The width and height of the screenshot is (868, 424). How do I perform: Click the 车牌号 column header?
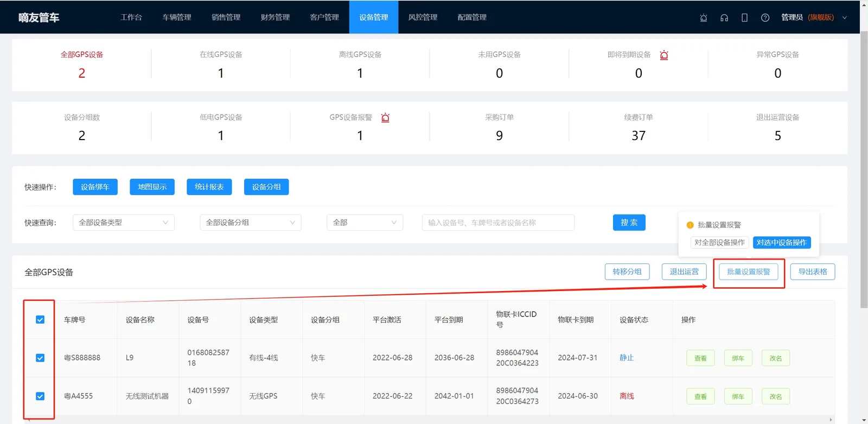pos(75,320)
